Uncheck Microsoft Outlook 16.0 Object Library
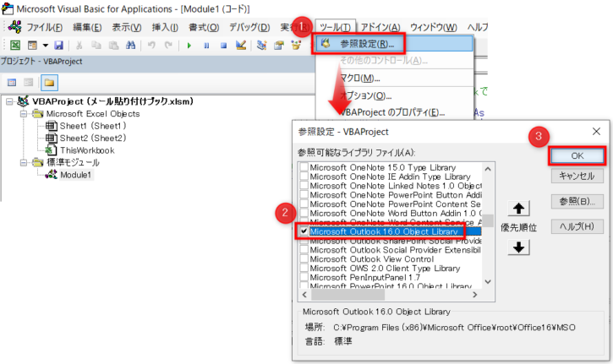Screen dimensions: 613x364 (304, 231)
